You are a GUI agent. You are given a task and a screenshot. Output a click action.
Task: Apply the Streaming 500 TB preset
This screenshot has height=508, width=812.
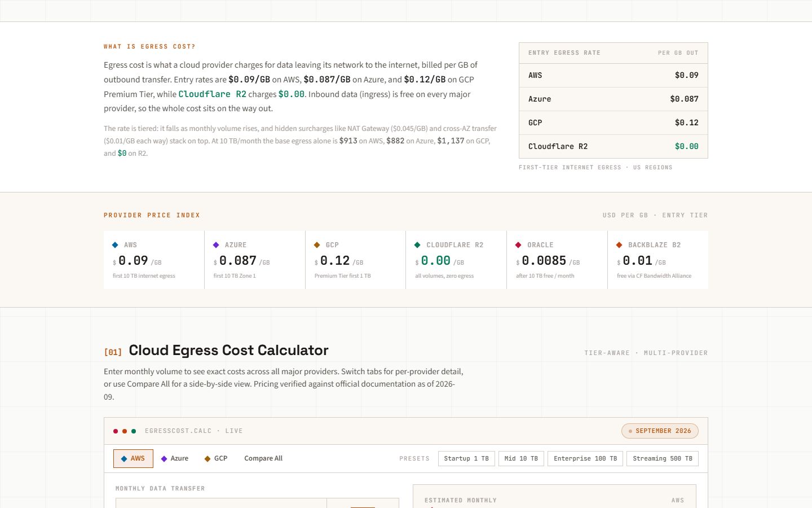tap(663, 458)
